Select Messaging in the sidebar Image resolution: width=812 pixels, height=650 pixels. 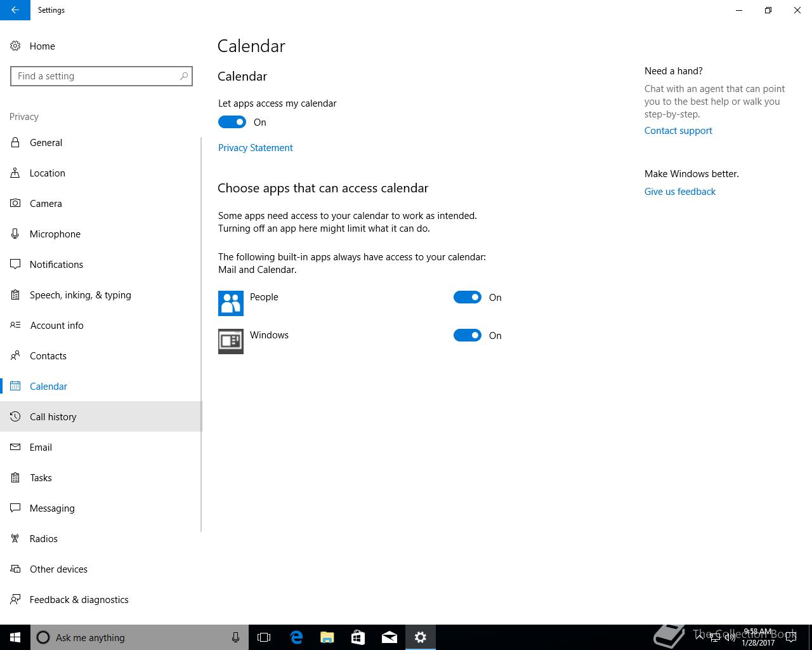coord(101,508)
